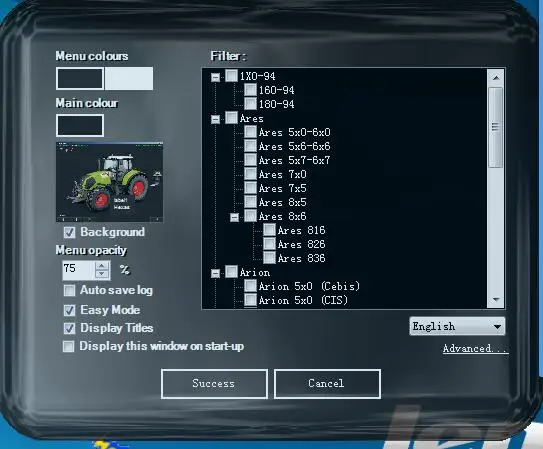Check the Ares 836 box
Viewport: 543px width, 449px height.
click(x=269, y=258)
